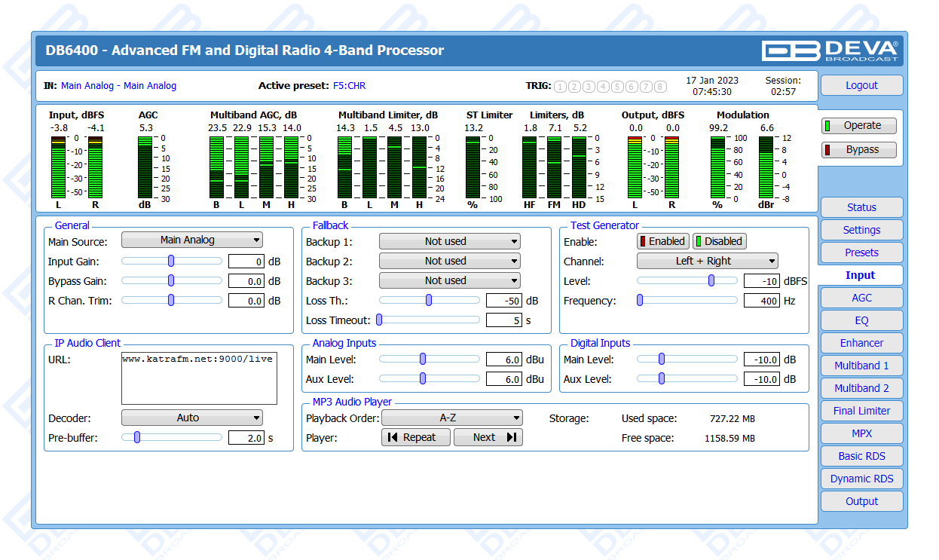The image size is (939, 560).
Task: Open the Main Source dropdown
Action: (191, 240)
